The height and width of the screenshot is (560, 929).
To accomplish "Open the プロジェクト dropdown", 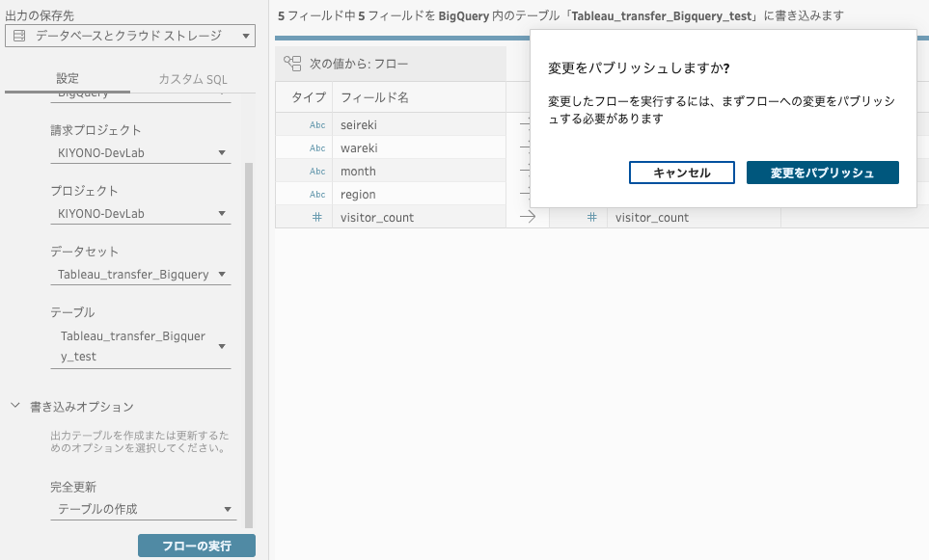I will tap(141, 214).
